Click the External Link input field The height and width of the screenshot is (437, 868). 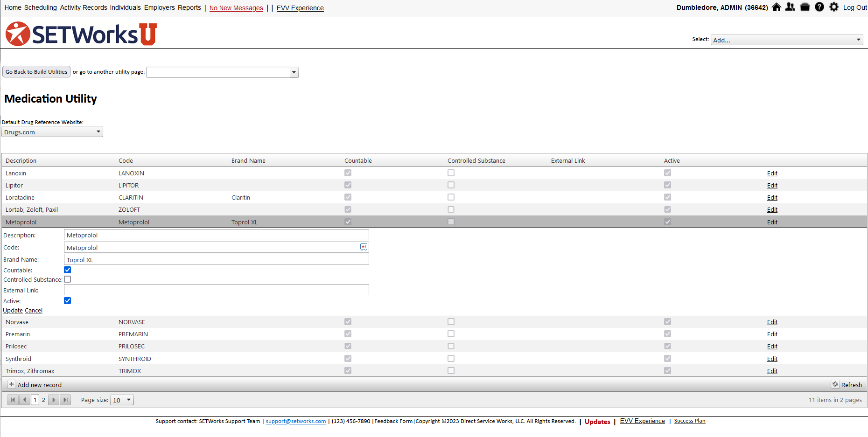(x=217, y=290)
